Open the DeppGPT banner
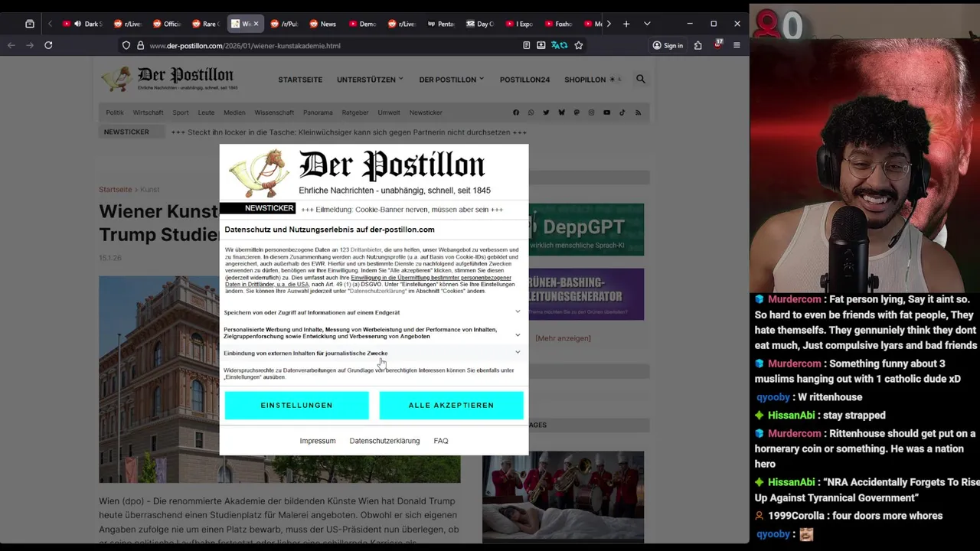 pos(586,230)
